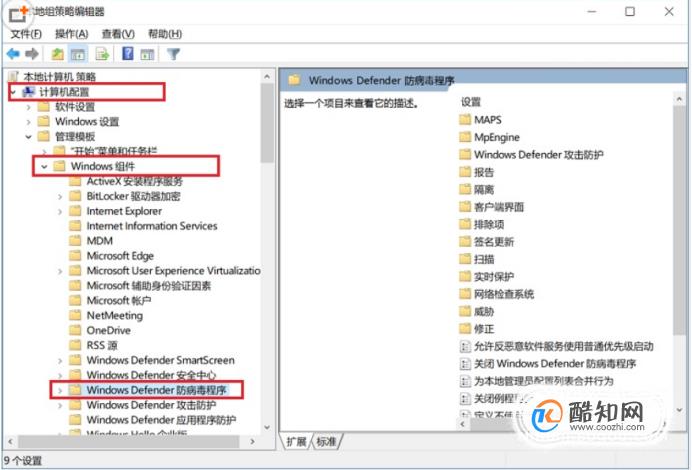Select Microsoft 辅助身份验证因素 in tree

pos(148,286)
